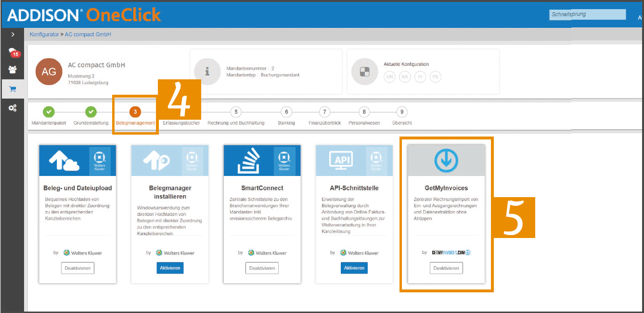The image size is (644, 313).
Task: Open the users group icon in sidebar
Action: pos(13,70)
